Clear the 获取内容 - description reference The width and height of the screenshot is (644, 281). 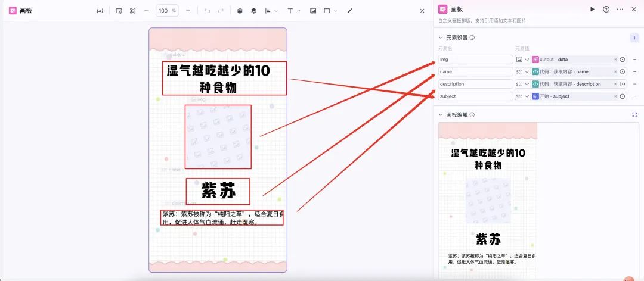pos(615,84)
